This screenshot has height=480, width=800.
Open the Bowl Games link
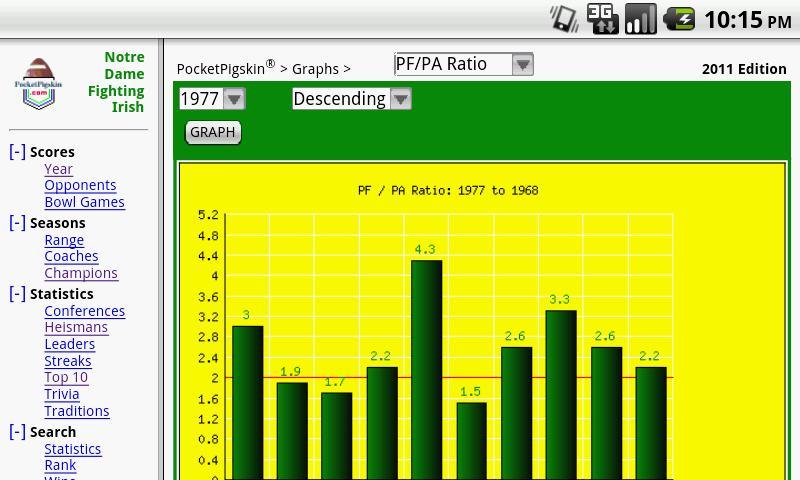click(x=84, y=202)
